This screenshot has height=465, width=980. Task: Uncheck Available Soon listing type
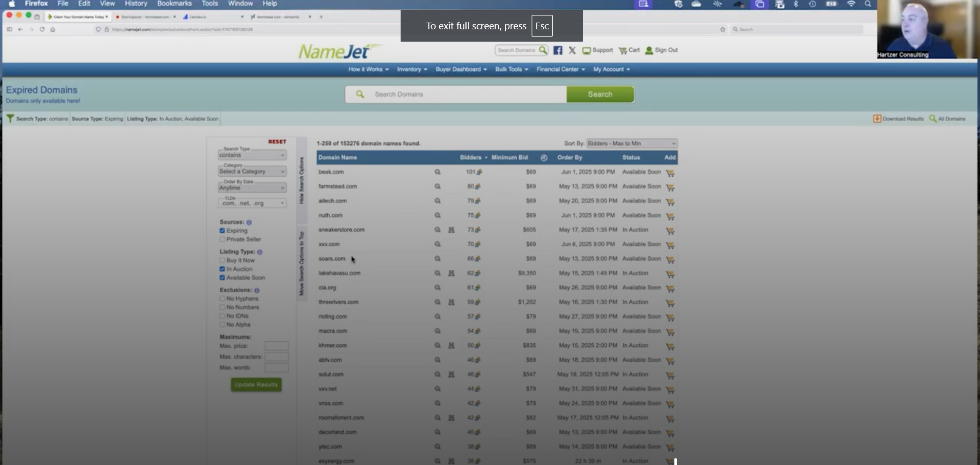[222, 278]
